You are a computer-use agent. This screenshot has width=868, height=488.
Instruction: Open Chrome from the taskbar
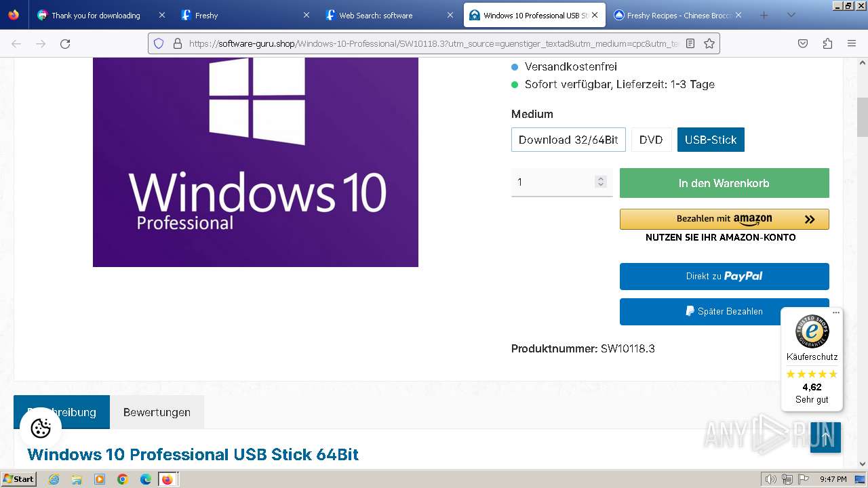tap(123, 479)
